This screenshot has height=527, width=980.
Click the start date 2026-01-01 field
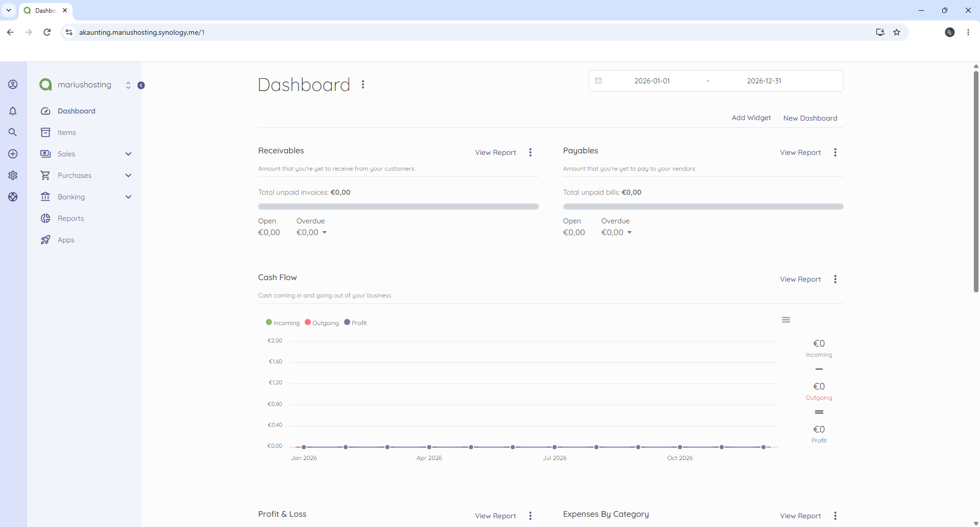click(652, 81)
